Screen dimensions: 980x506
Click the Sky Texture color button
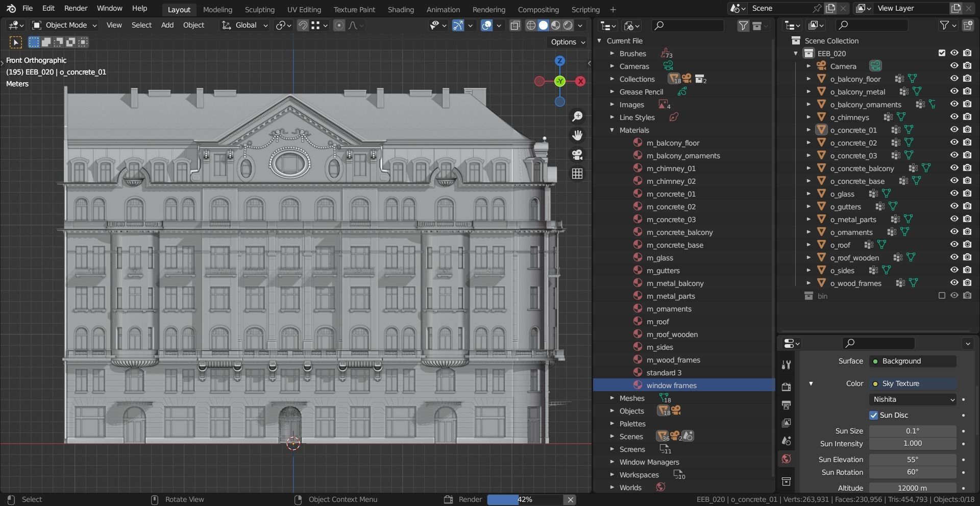(913, 383)
